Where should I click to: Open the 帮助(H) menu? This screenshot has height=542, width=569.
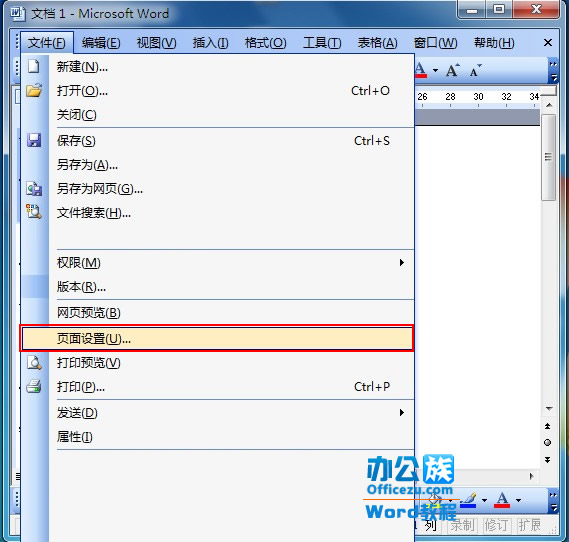494,43
